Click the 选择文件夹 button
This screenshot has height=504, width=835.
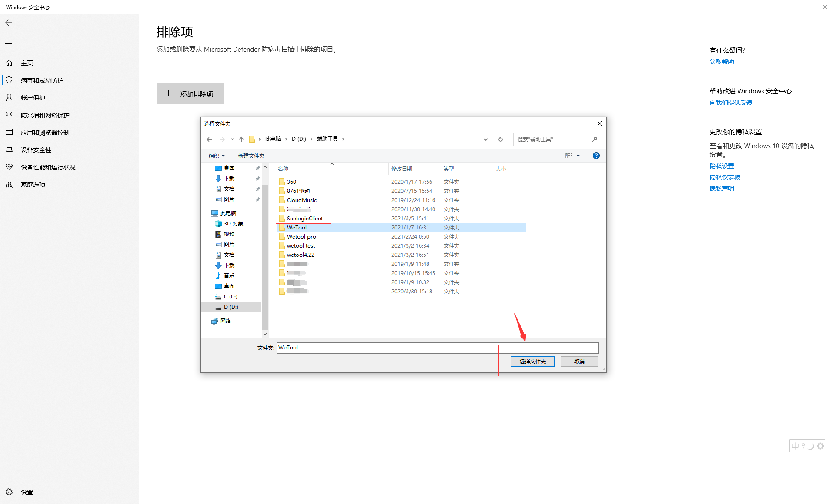(532, 361)
